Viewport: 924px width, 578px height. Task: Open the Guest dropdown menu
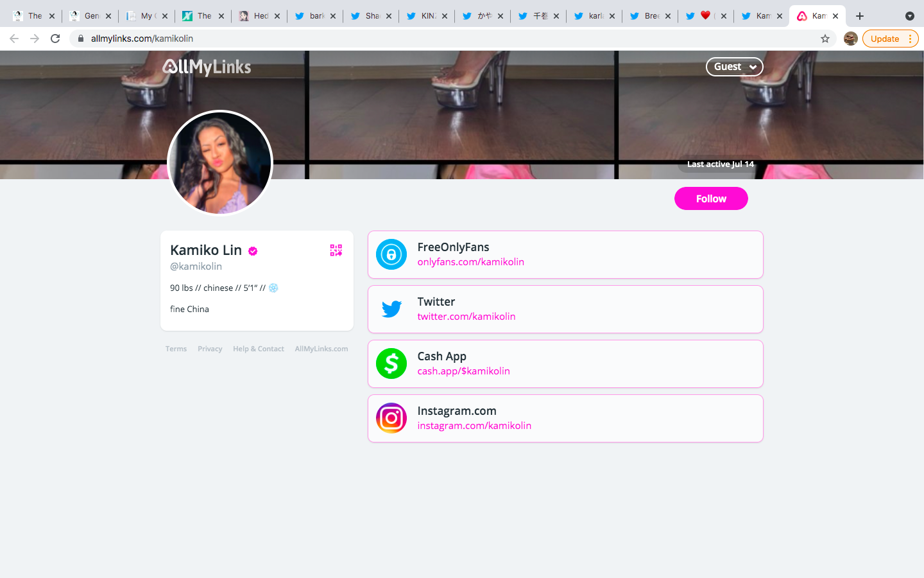[x=734, y=67]
